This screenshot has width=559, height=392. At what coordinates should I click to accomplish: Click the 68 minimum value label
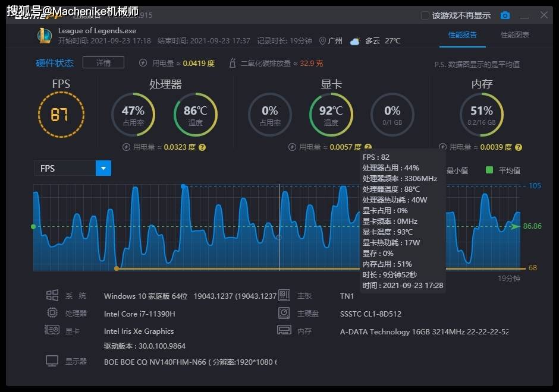[533, 267]
